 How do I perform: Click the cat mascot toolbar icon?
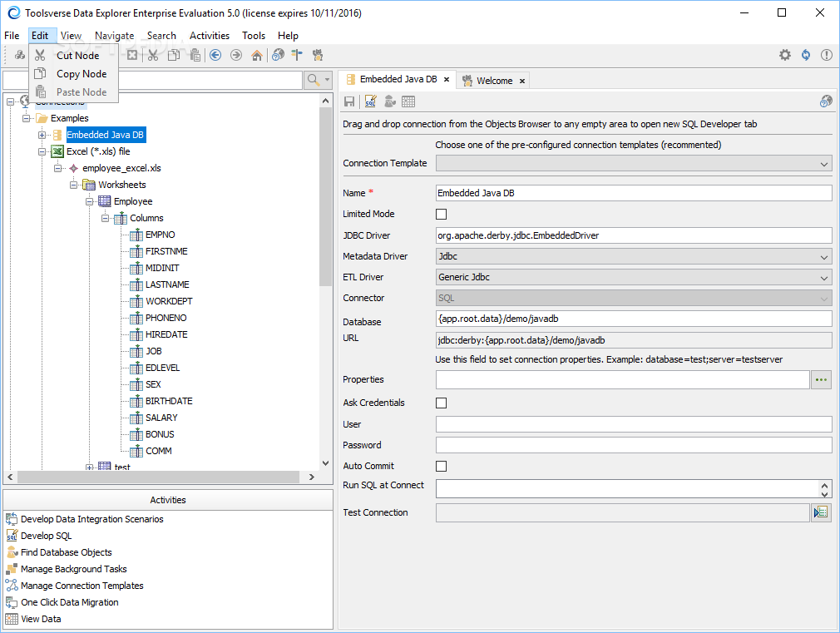click(319, 55)
